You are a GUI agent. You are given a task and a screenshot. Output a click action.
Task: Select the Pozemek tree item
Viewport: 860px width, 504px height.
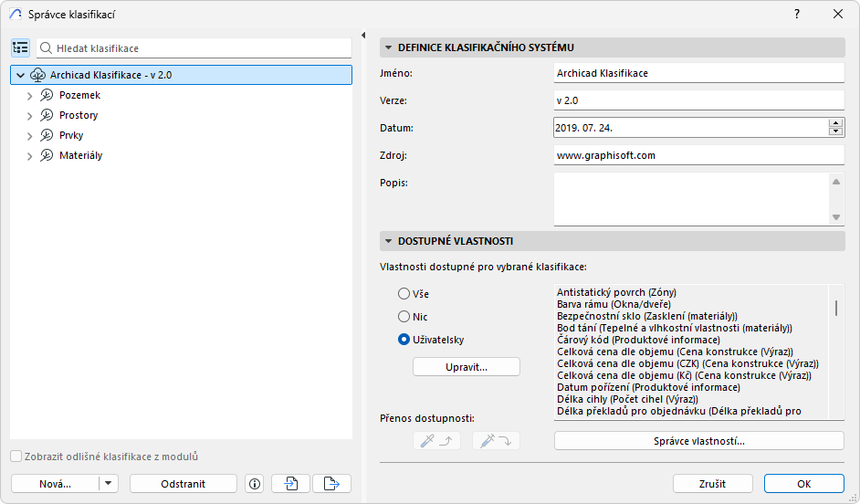click(x=79, y=96)
